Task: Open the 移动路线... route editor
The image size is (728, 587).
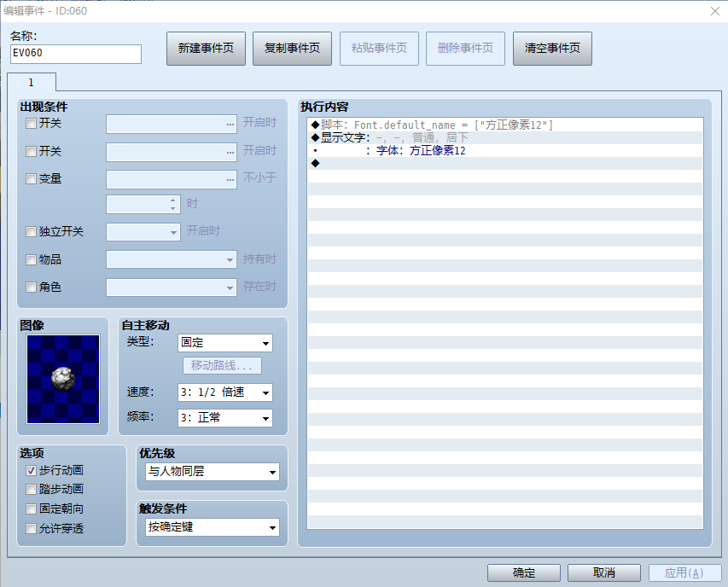Action: (222, 365)
